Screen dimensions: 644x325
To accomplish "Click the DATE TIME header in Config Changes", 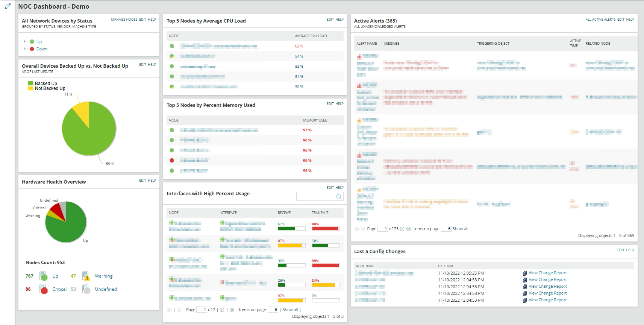I will tap(446, 266).
